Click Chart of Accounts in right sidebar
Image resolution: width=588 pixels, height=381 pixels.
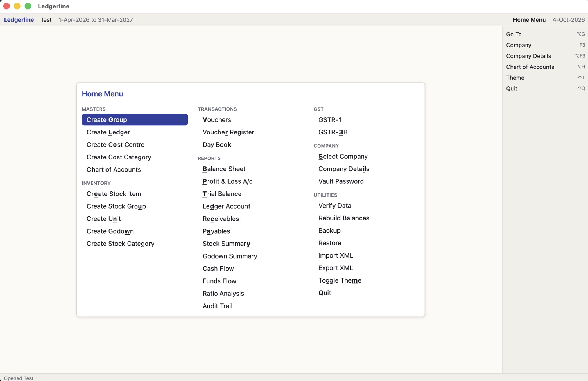click(545, 67)
